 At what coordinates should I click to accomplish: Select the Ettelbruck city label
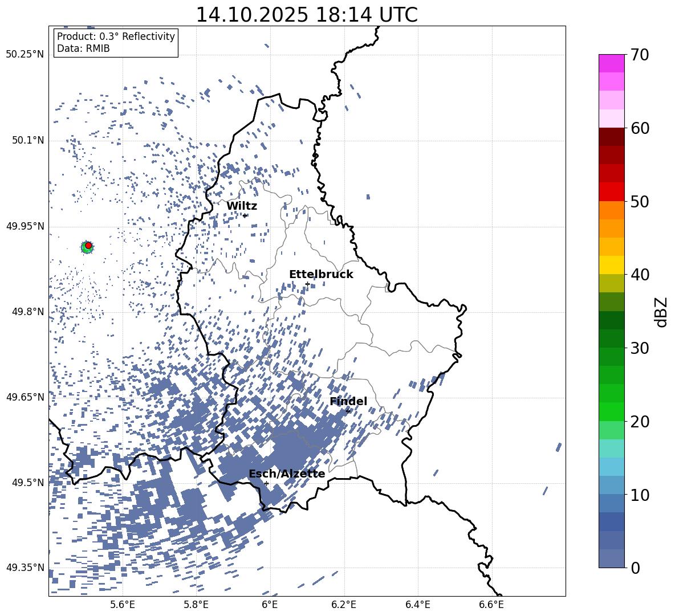pyautogui.click(x=321, y=275)
